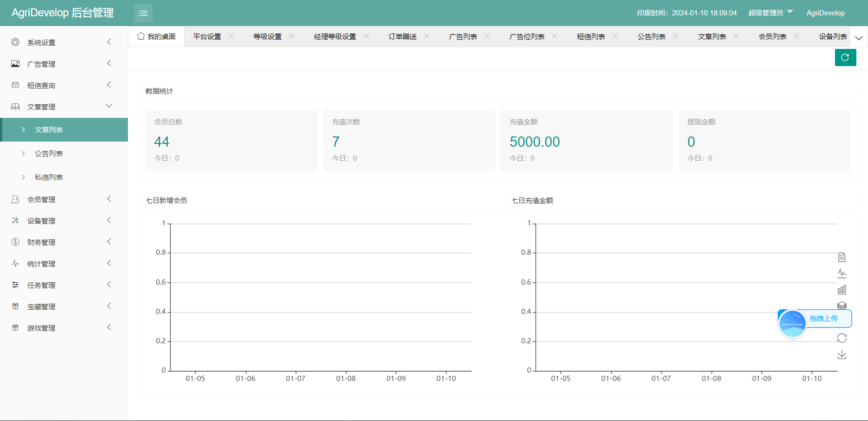Screen dimensions: 868x421
Task: Switch chart to bar view icon
Action: pyautogui.click(x=842, y=290)
